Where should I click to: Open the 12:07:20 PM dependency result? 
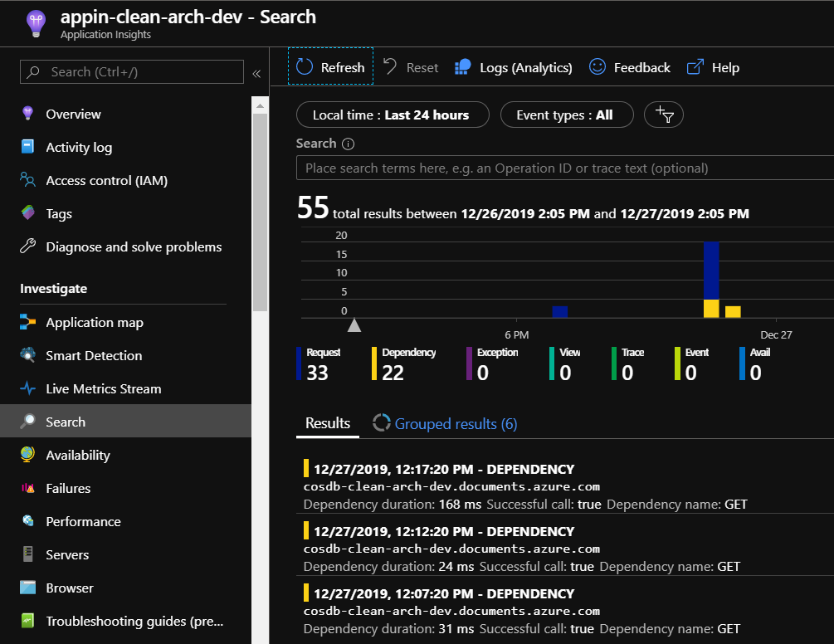point(565,611)
